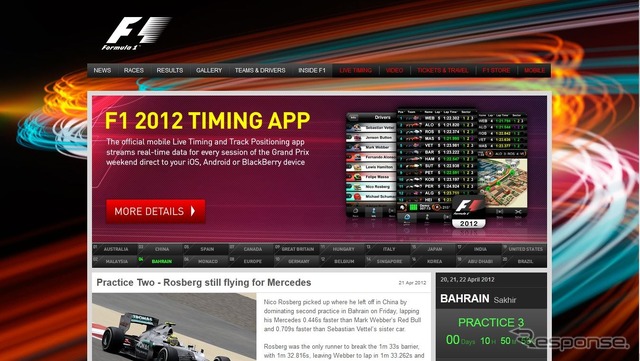Open TICKETS & TRAVEL
Screen dimensions: 640x361
coord(442,70)
